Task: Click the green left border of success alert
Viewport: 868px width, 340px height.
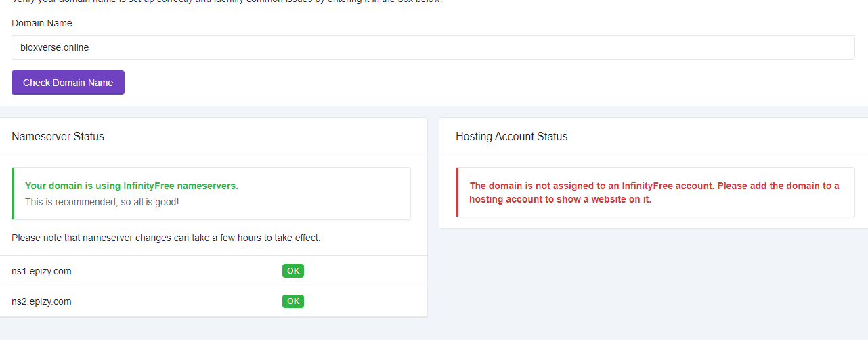Action: tap(13, 194)
